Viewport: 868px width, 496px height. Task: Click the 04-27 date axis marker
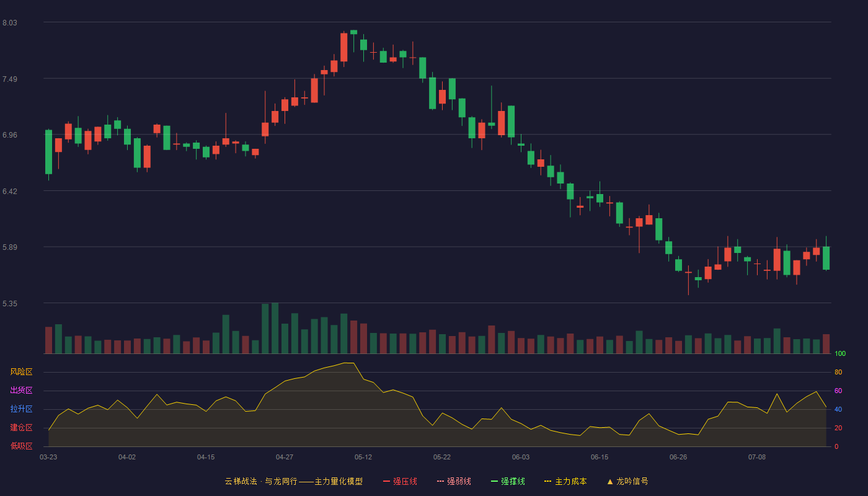coord(285,457)
